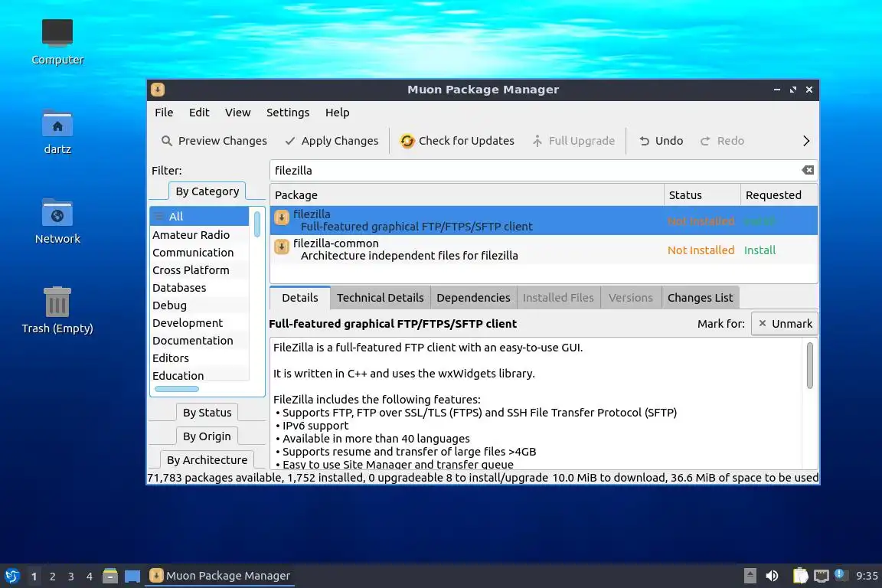Open the Trash (Empty) desktop icon

(57, 302)
